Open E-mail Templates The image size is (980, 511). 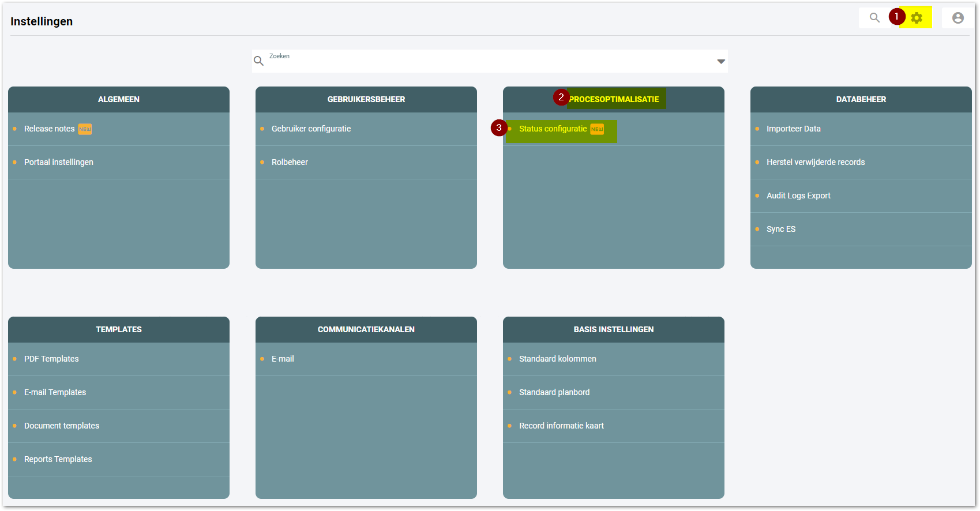click(55, 392)
